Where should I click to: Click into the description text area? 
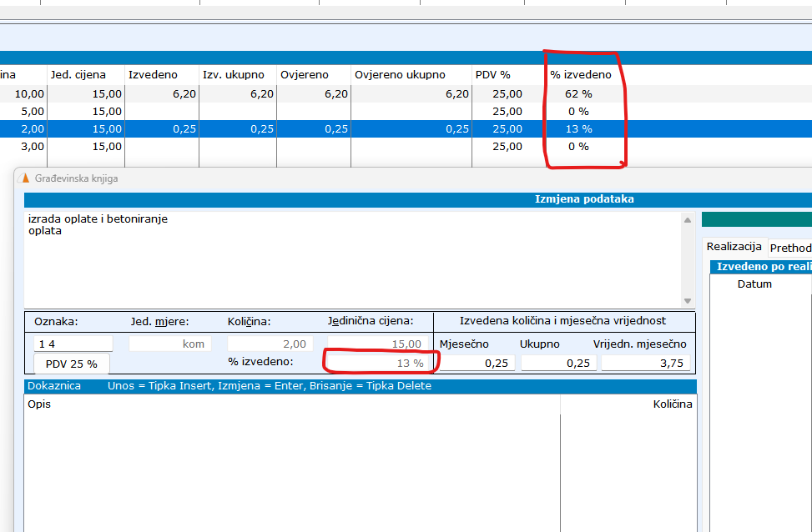[351, 258]
